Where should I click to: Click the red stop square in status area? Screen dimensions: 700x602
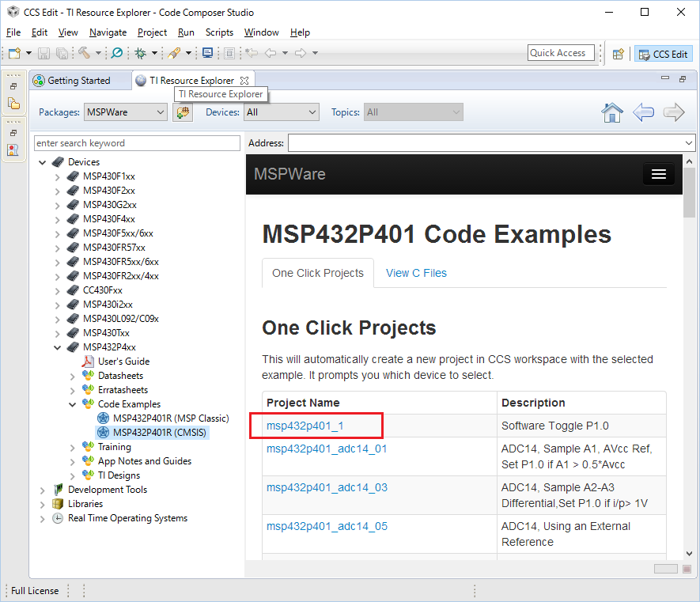(687, 569)
